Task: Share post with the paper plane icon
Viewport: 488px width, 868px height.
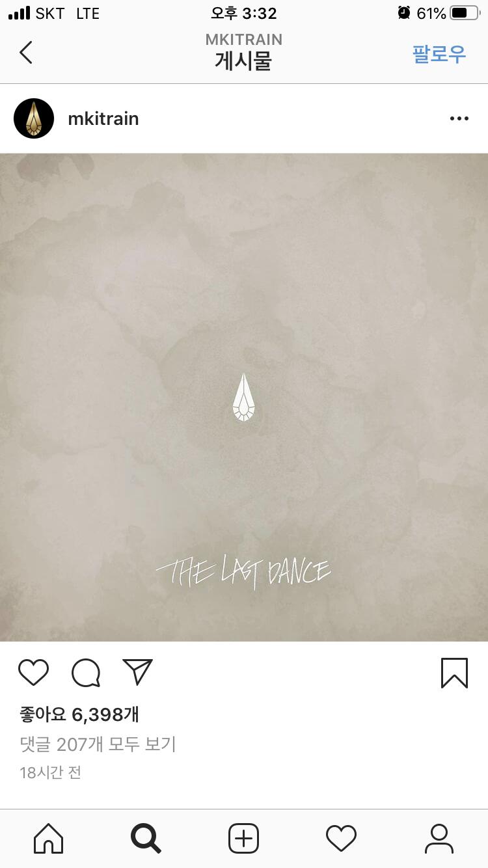Action: 137,672
